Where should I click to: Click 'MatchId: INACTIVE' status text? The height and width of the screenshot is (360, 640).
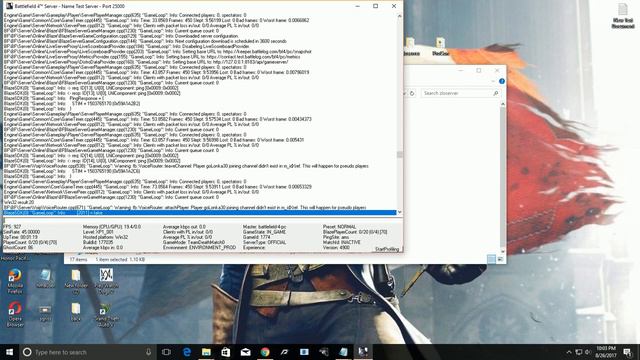pos(342,242)
